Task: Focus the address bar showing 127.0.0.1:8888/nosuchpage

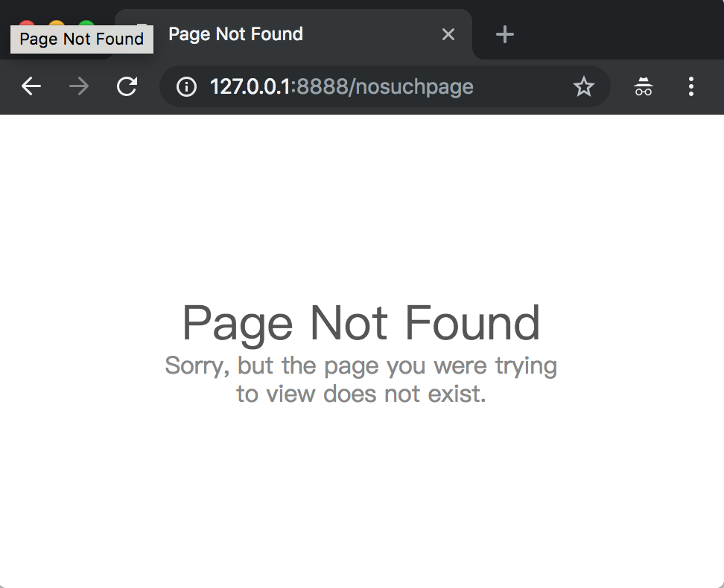Action: (372, 87)
